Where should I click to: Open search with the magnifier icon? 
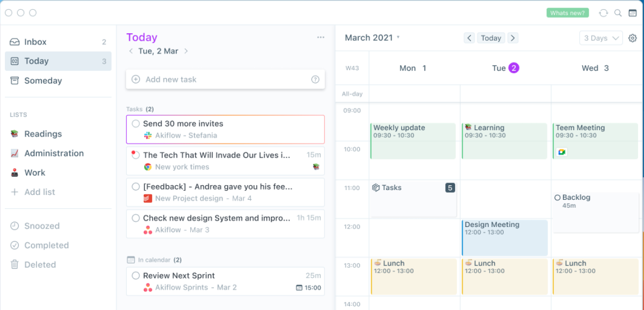click(x=618, y=13)
